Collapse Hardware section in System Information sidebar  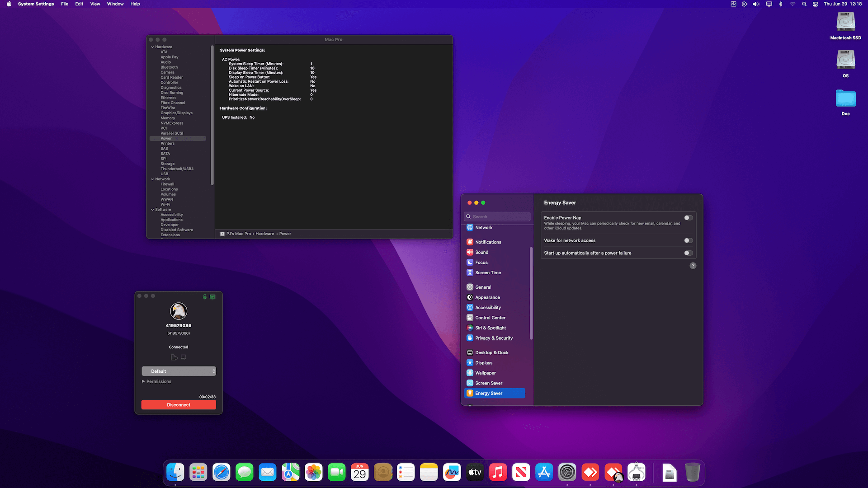[152, 47]
